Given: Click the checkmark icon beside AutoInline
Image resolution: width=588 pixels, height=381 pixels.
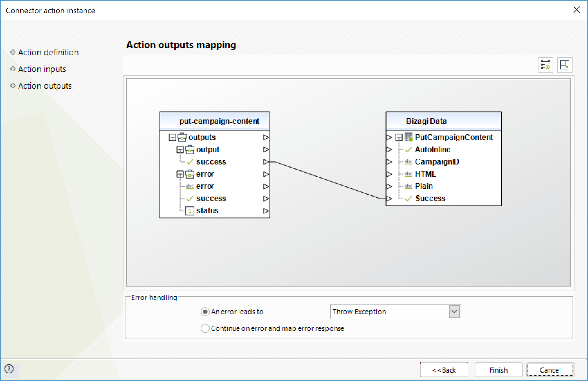Looking at the screenshot, I should click(x=409, y=149).
